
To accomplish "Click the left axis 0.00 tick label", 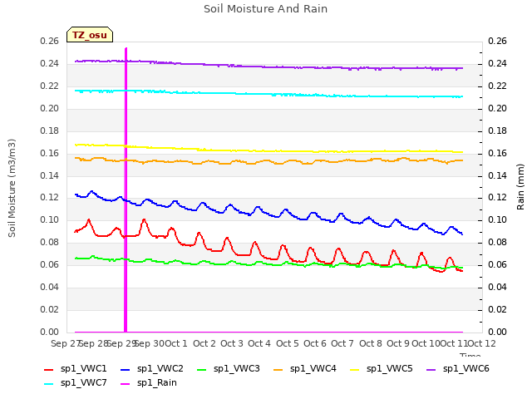I will pyautogui.click(x=50, y=332).
